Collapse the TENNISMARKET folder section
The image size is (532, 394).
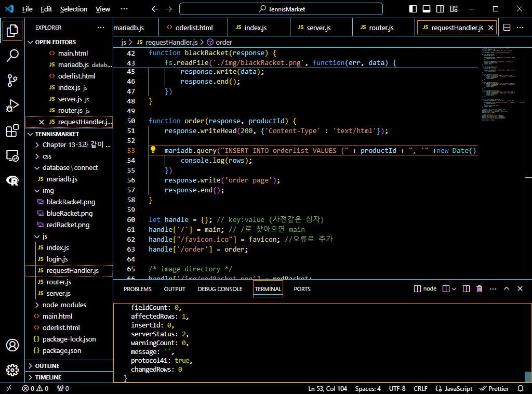(x=69, y=134)
